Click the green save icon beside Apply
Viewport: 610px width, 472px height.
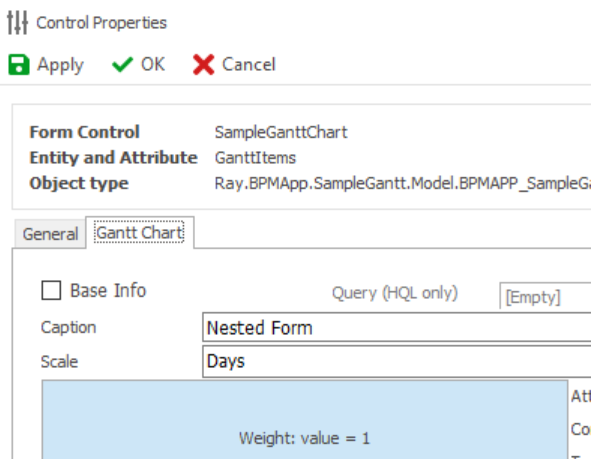point(19,65)
